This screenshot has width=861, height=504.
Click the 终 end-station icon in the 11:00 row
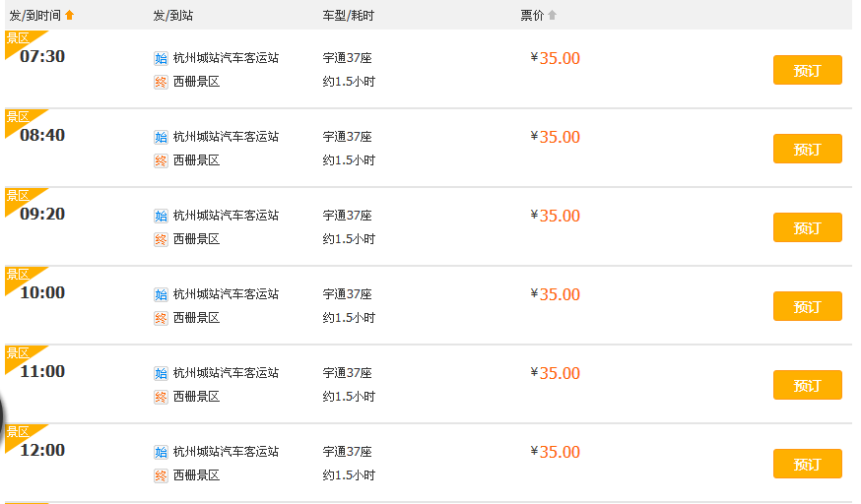[161, 397]
